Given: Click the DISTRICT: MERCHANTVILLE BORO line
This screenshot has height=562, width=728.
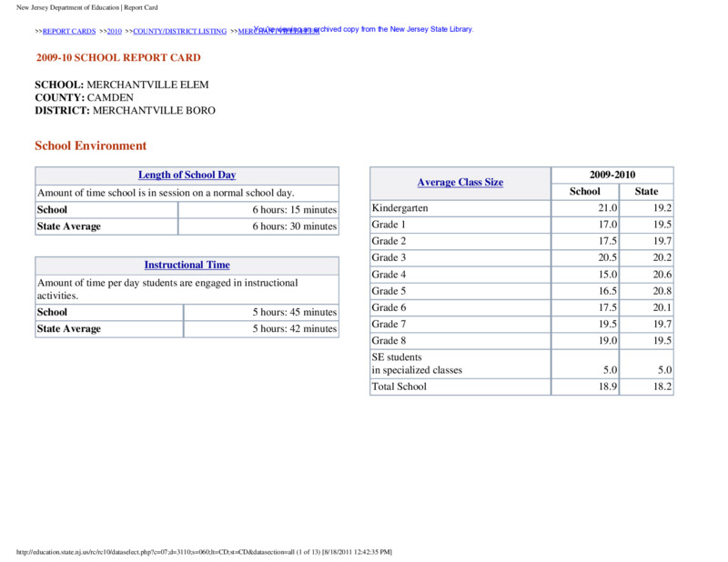Looking at the screenshot, I should pyautogui.click(x=125, y=110).
